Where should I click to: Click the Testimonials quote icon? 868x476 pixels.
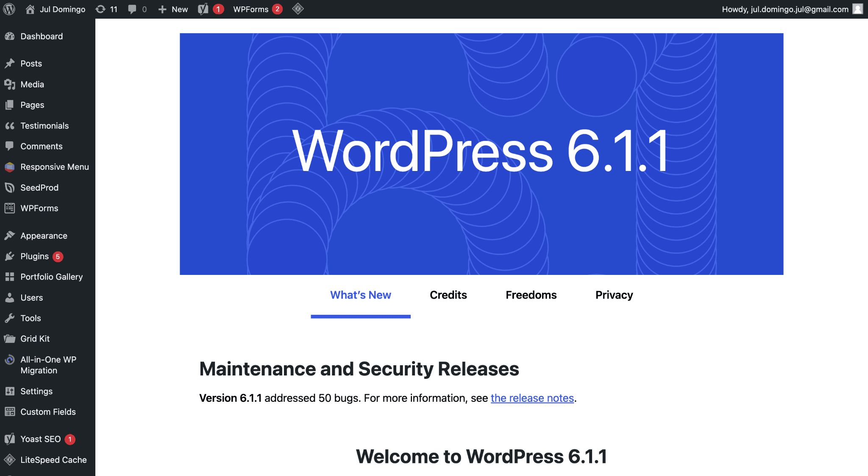click(10, 126)
